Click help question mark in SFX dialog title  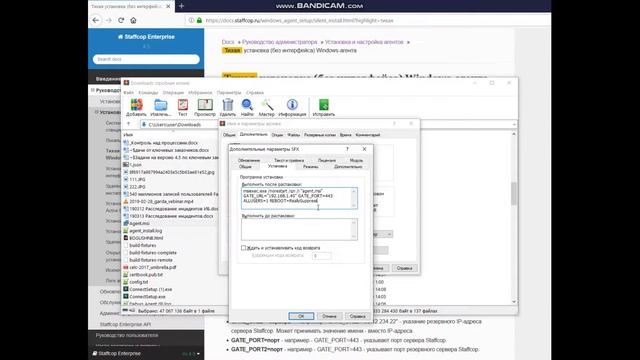click(347, 149)
